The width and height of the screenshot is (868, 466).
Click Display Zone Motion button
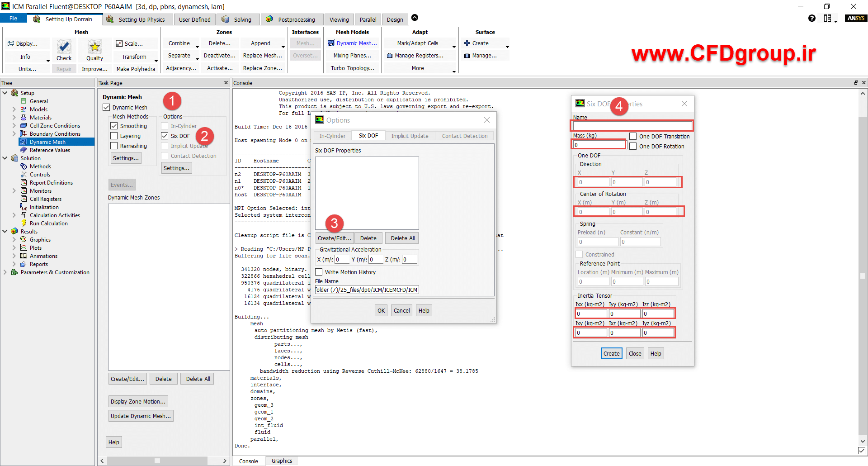pyautogui.click(x=138, y=401)
